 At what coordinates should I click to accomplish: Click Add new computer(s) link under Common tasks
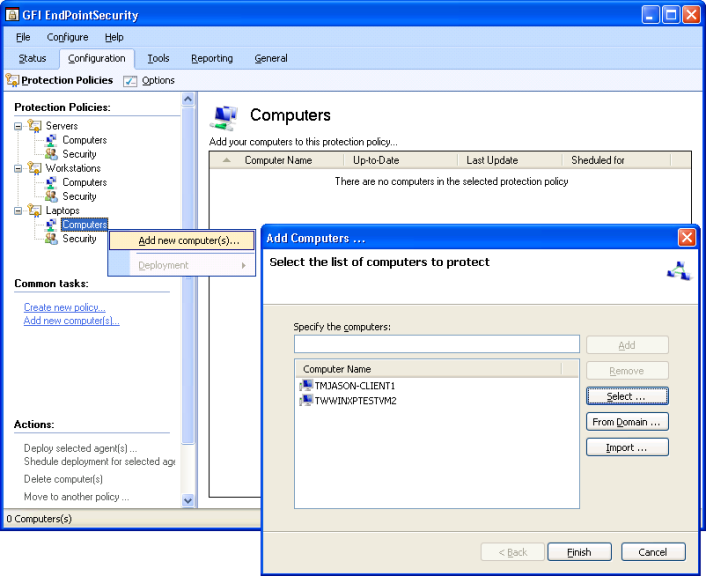[x=71, y=321]
